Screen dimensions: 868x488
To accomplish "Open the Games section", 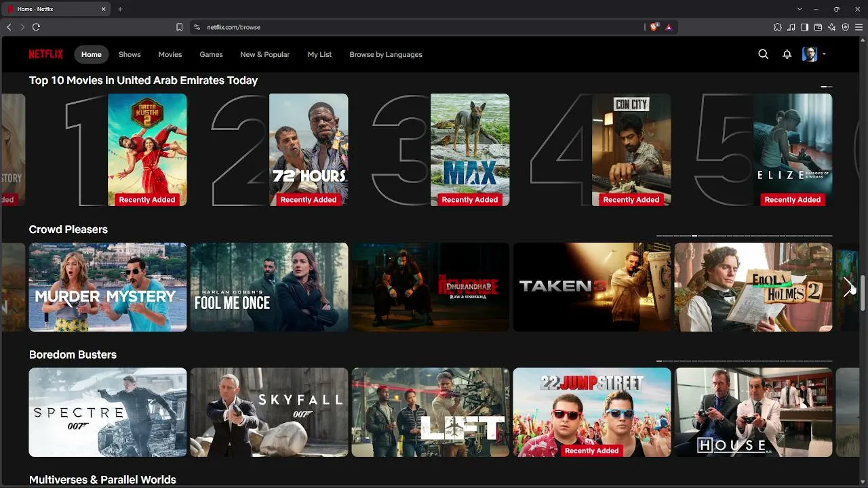I will point(211,54).
